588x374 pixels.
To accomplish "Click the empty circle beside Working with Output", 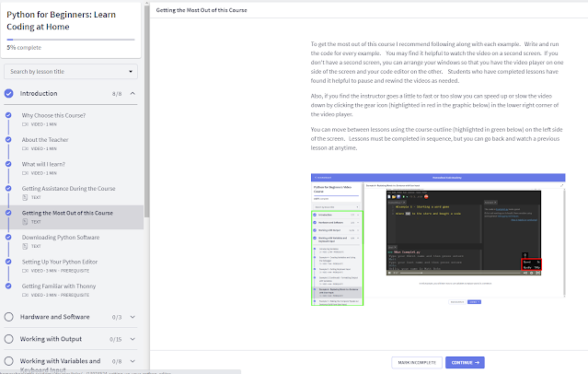I will pyautogui.click(x=8, y=339).
